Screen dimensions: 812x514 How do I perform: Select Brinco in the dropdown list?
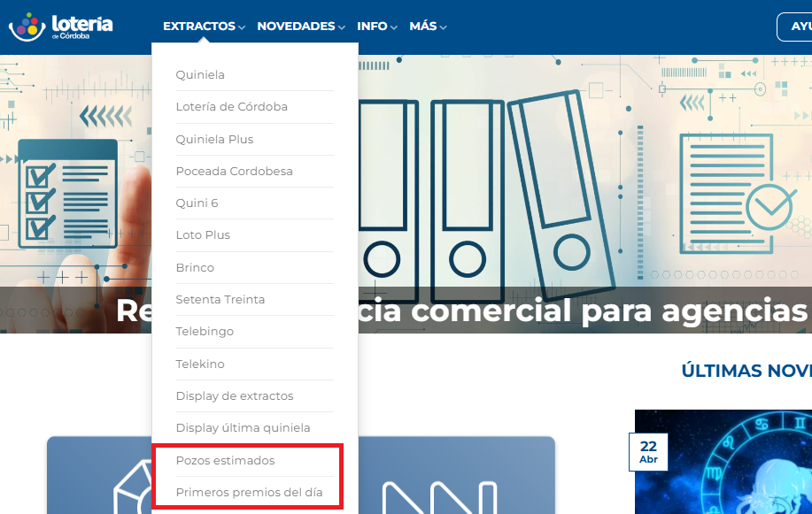(x=195, y=267)
